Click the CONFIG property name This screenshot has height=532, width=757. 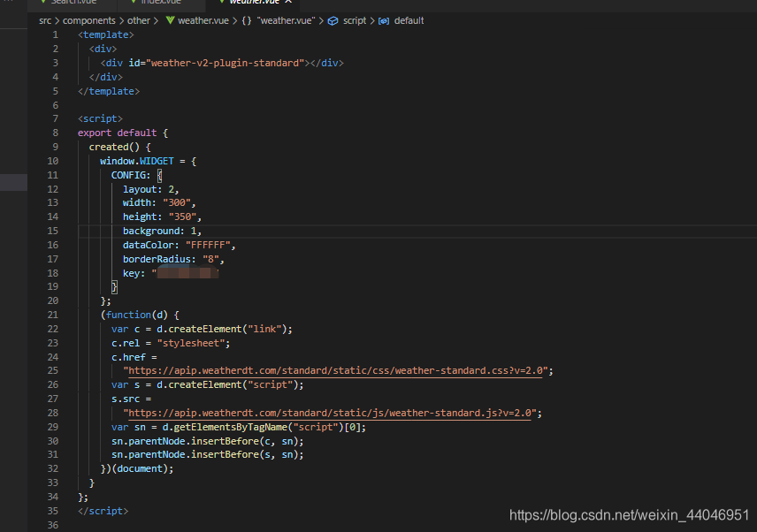click(128, 175)
